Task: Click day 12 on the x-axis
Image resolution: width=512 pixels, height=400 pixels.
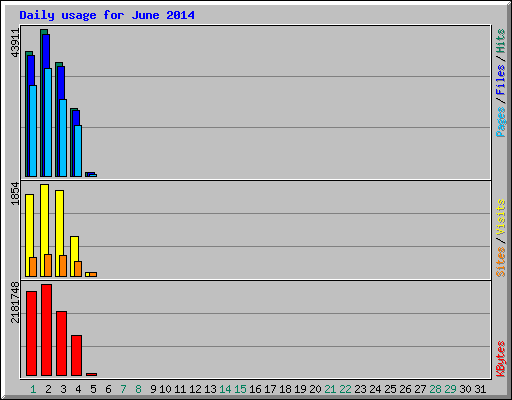Action: click(195, 389)
